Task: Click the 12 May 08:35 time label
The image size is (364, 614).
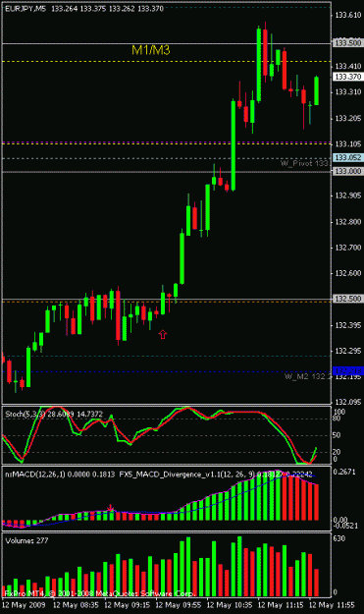Action: [x=76, y=605]
